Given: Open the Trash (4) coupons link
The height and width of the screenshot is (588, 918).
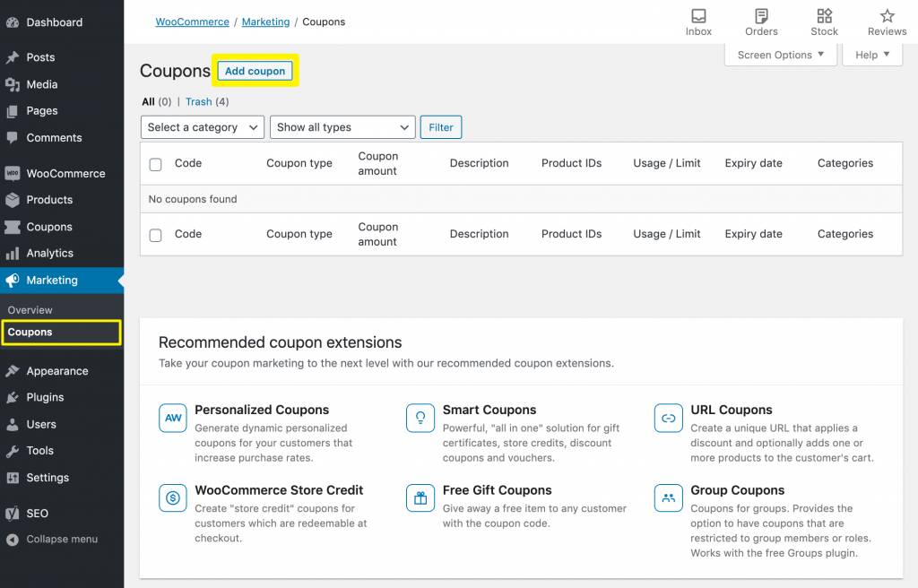Looking at the screenshot, I should coord(207,102).
